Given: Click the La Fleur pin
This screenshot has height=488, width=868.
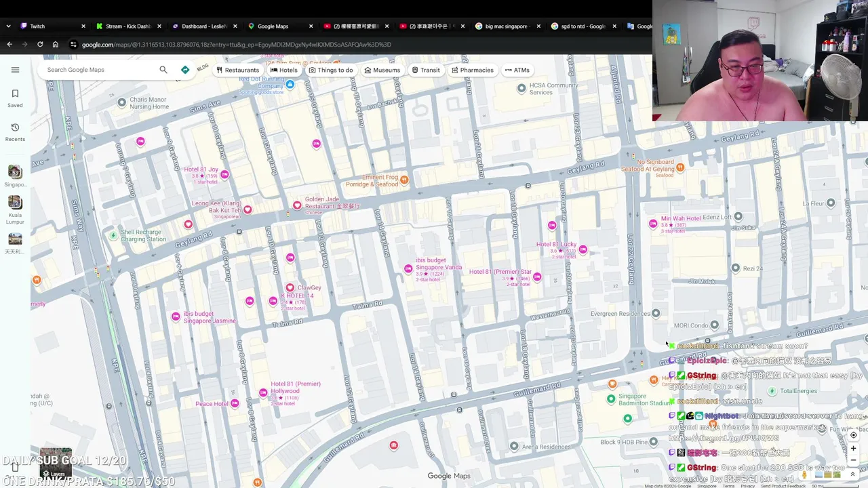Looking at the screenshot, I should pyautogui.click(x=831, y=203).
